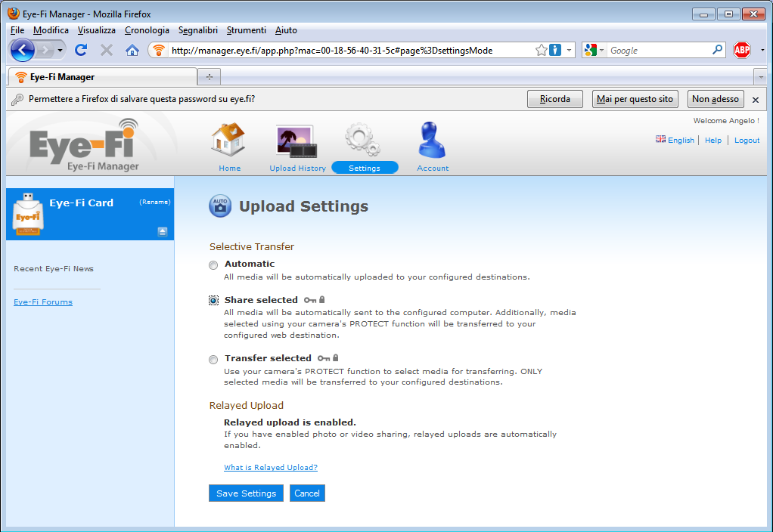This screenshot has width=773, height=532.
Task: Open the browser home page icon
Action: 132,50
